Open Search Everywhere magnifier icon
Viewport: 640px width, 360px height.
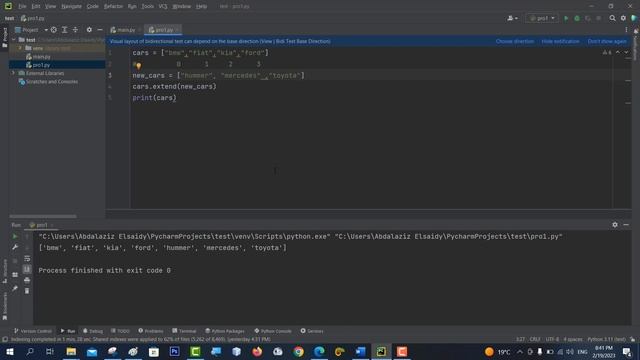coord(612,18)
